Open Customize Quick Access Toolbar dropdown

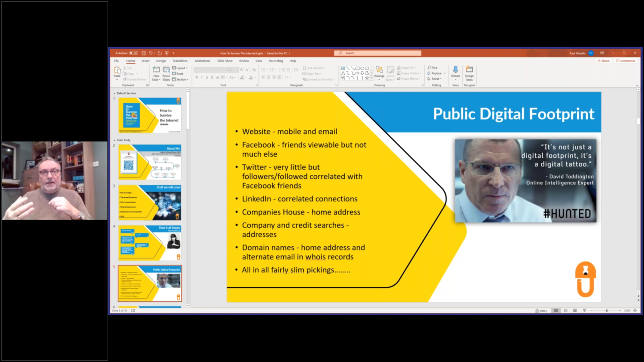pos(173,53)
